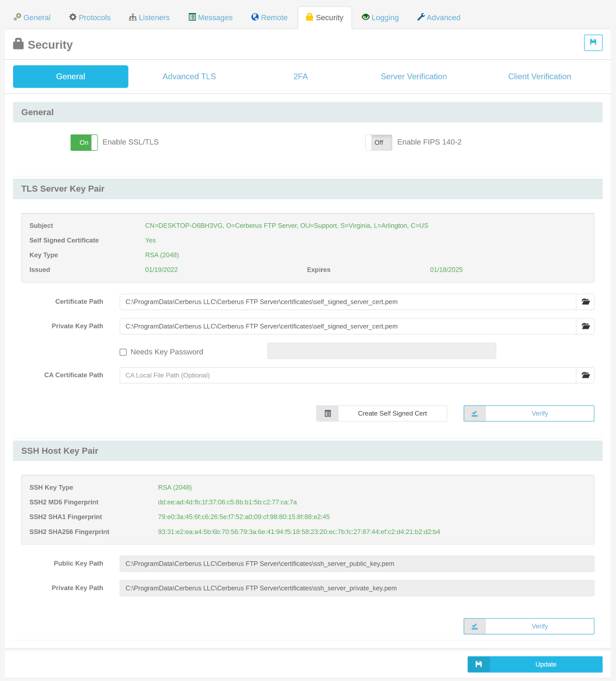Select the Messages list icon
Viewport: 616px width, 681px height.
click(192, 17)
